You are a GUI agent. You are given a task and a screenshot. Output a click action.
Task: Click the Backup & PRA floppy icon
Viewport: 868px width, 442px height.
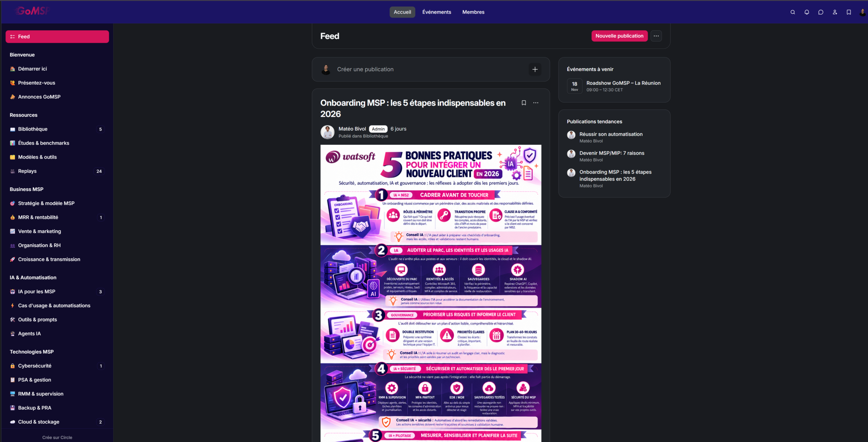(13, 408)
